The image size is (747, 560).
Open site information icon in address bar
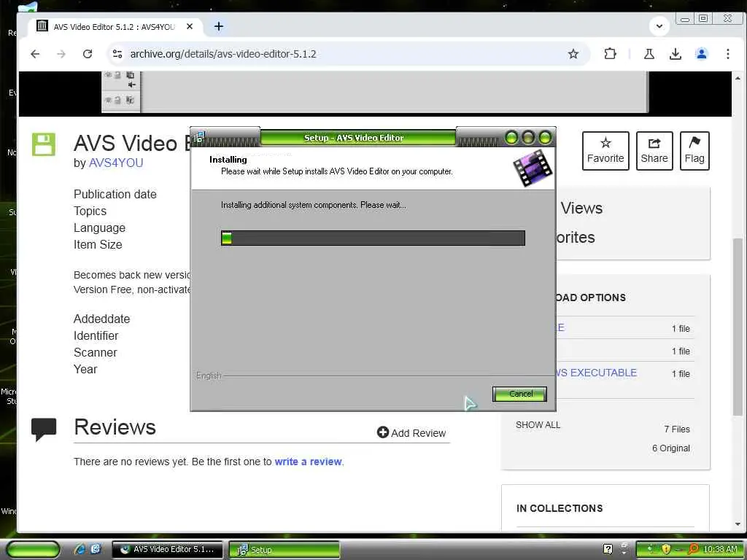tap(117, 54)
